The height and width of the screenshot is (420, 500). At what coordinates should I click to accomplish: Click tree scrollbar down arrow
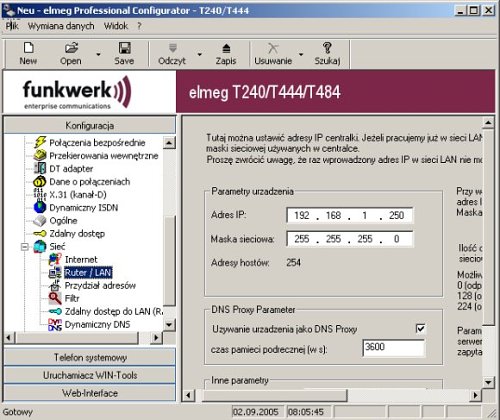(169, 324)
